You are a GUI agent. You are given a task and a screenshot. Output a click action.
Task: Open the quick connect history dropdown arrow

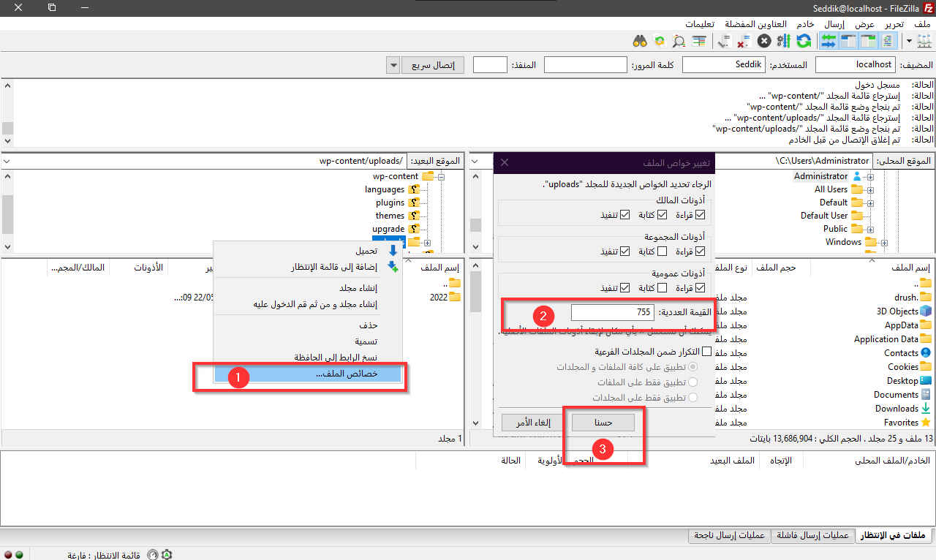(x=392, y=65)
